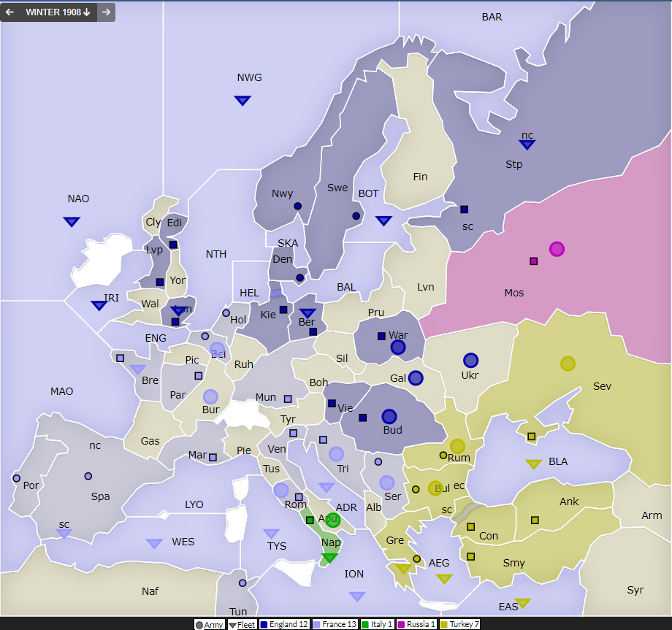Select the English fleet in NAO
Image resolution: width=672 pixels, height=630 pixels.
point(72,222)
